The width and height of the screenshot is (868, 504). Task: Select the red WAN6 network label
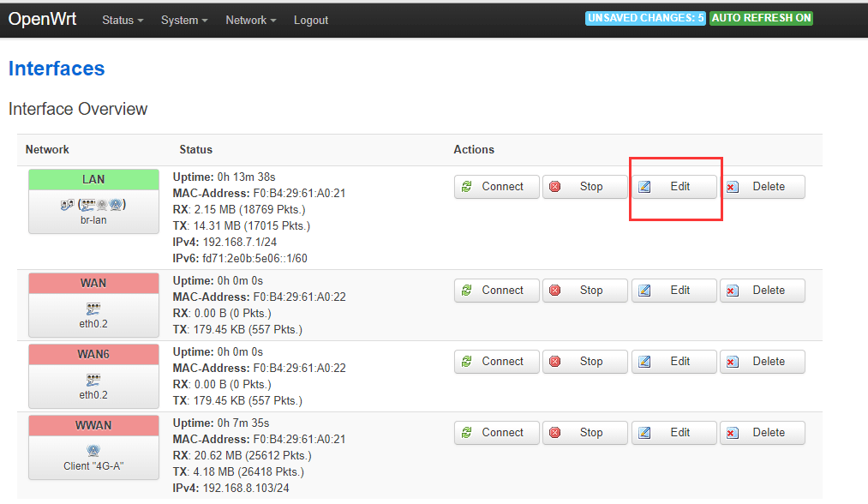coord(93,355)
